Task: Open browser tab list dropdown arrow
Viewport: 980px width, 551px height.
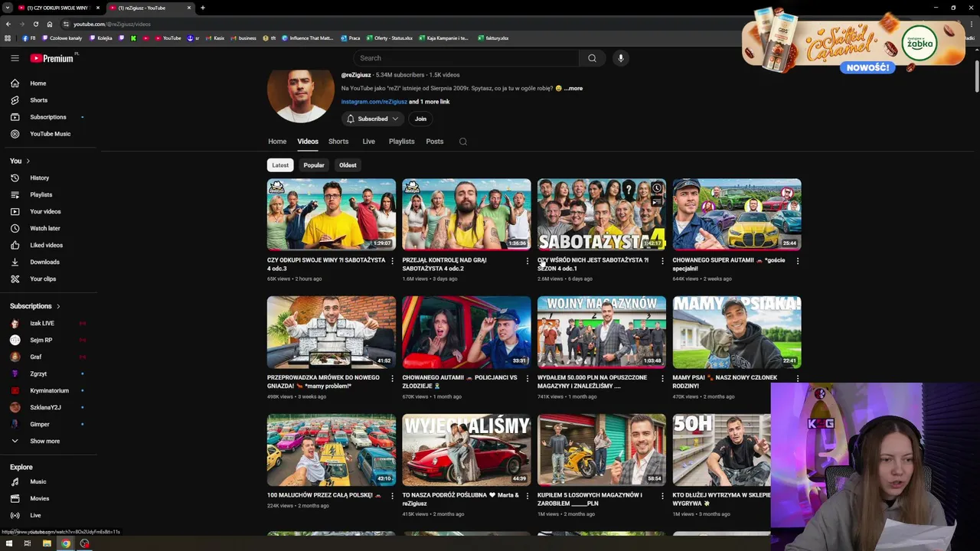Action: click(x=8, y=8)
